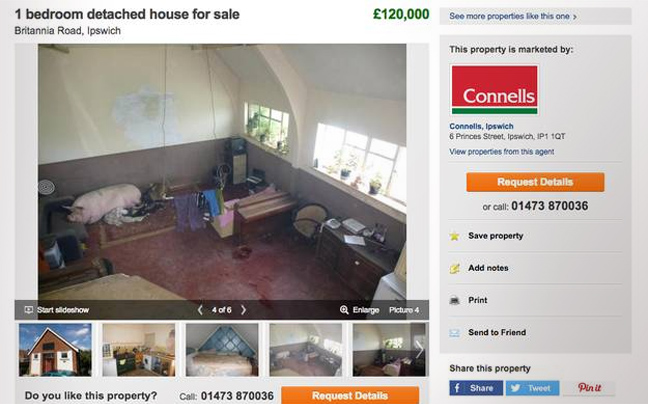The height and width of the screenshot is (404, 648).
Task: Click the Send to Friend envelope icon
Action: 455,333
